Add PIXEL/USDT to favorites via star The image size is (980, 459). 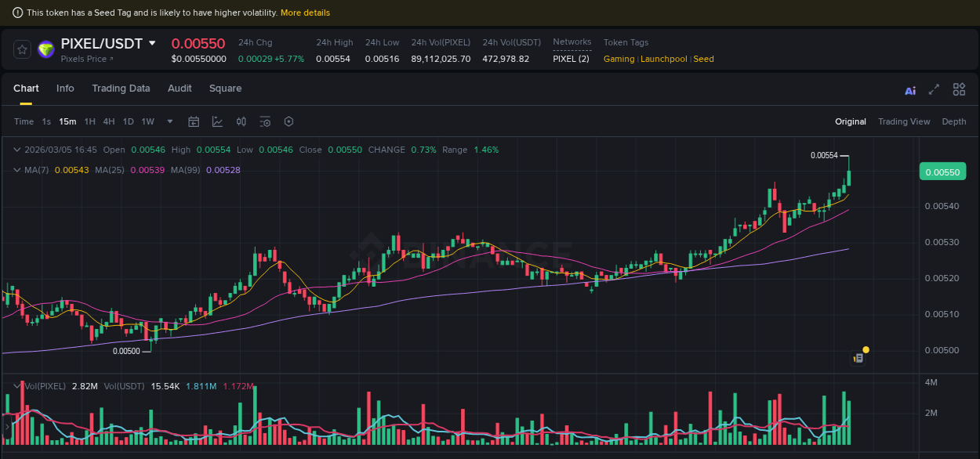(22, 49)
